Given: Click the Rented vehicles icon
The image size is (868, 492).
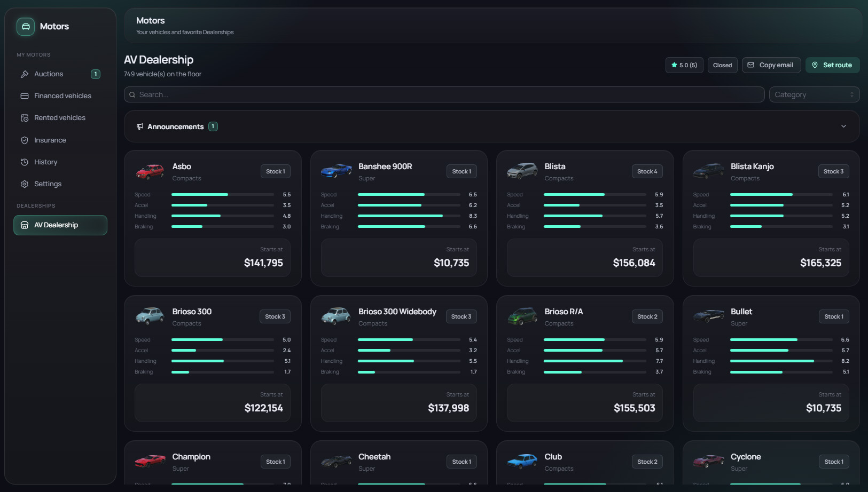Looking at the screenshot, I should tap(25, 118).
